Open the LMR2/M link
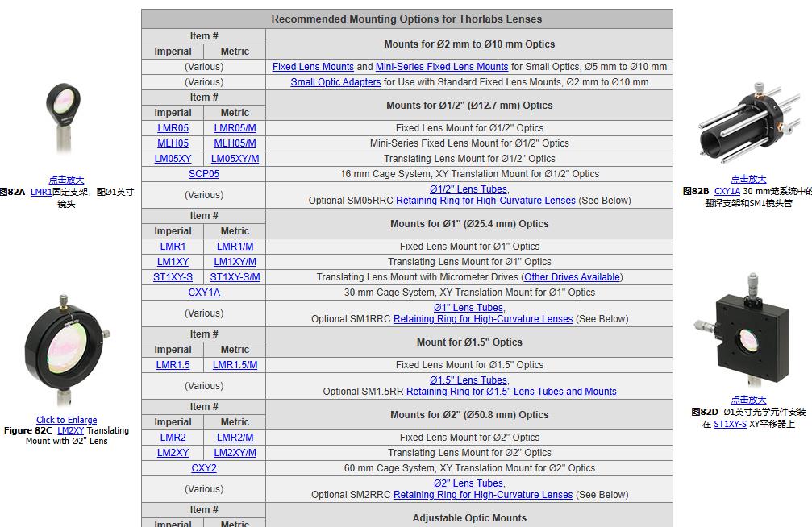 click(x=235, y=438)
